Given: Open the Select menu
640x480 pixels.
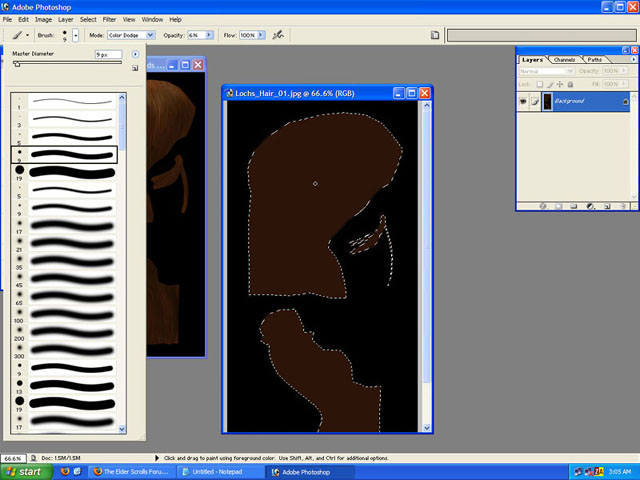Looking at the screenshot, I should click(x=88, y=20).
